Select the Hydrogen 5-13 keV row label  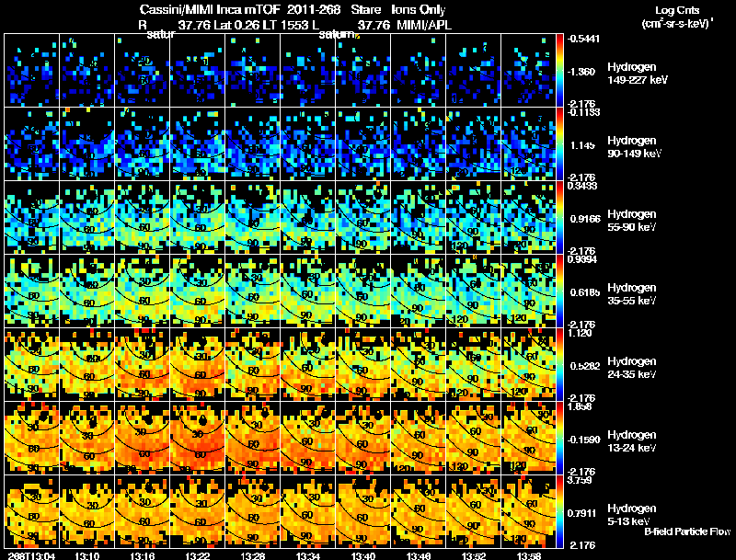point(632,515)
